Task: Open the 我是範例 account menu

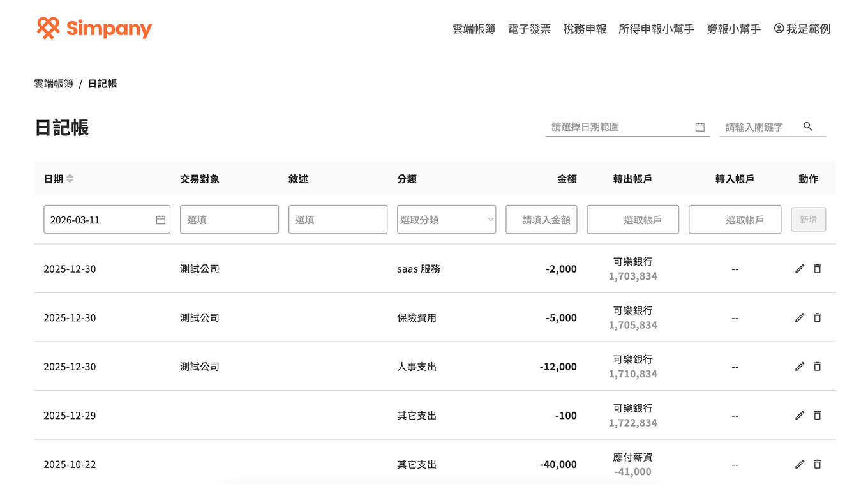Action: (x=802, y=28)
